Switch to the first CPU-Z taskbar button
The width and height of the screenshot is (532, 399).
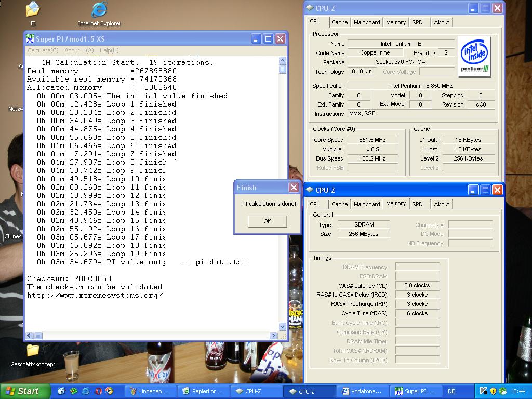[x=256, y=392]
